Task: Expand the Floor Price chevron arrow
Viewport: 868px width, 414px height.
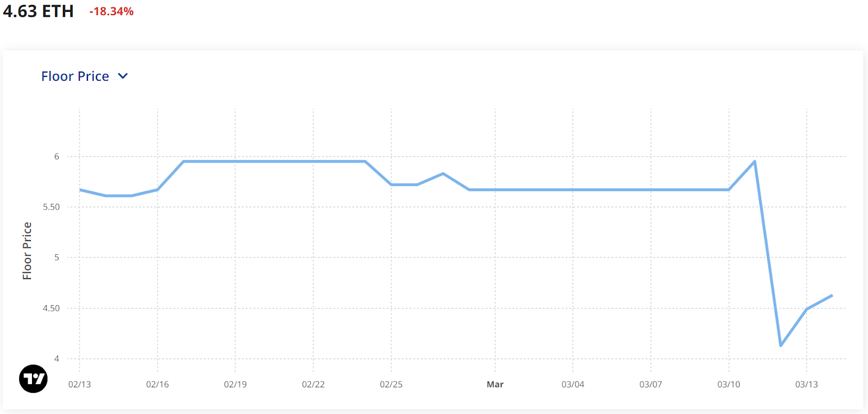Action: pyautogui.click(x=123, y=76)
